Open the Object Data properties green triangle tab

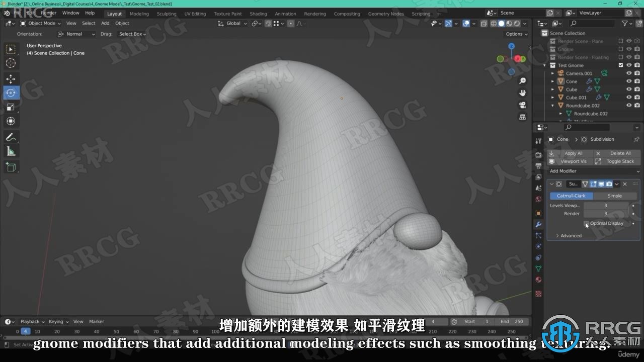pos(538,269)
